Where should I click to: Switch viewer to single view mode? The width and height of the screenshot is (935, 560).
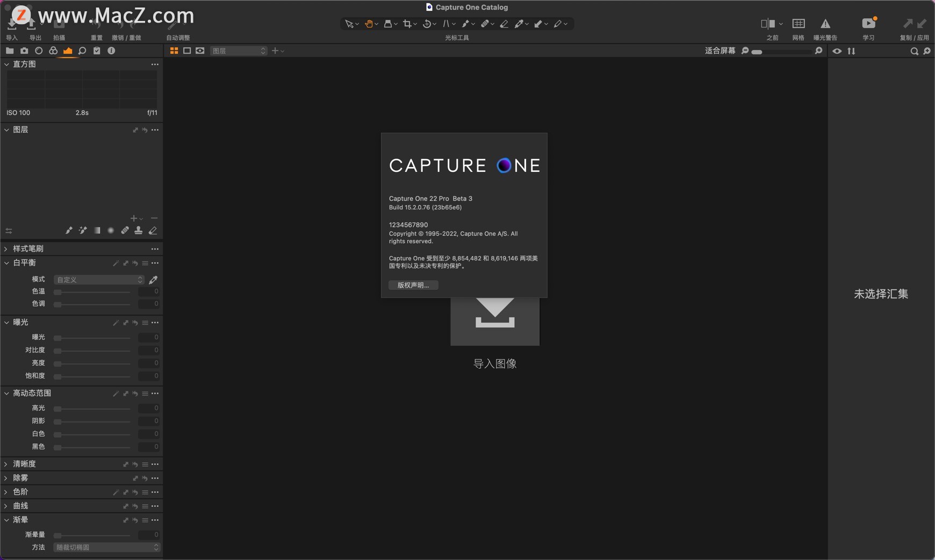(x=187, y=50)
